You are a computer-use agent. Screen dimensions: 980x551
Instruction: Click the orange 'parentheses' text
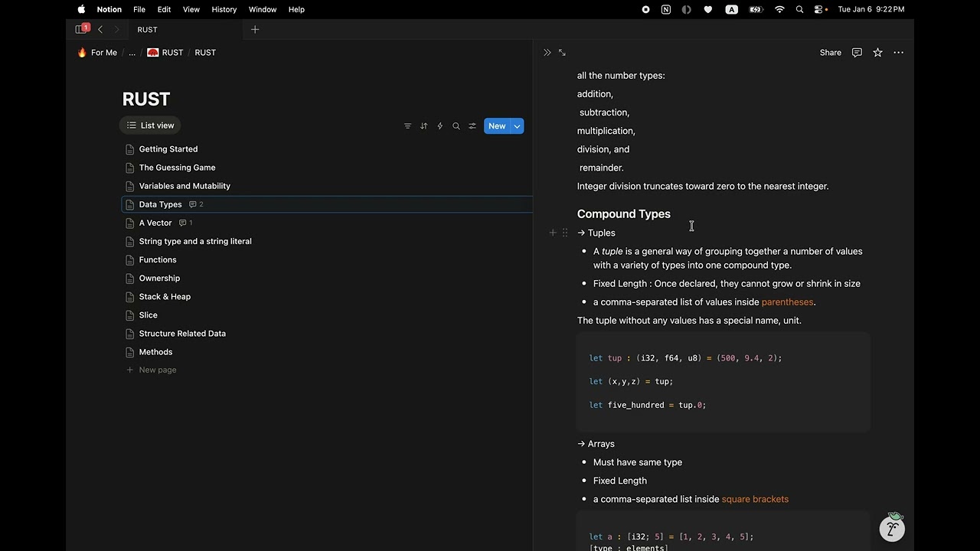[787, 302]
